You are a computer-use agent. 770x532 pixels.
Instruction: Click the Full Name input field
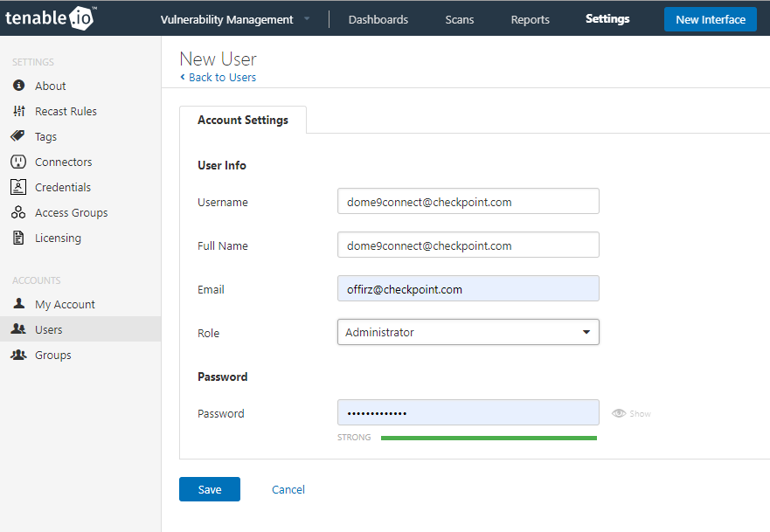[468, 245]
